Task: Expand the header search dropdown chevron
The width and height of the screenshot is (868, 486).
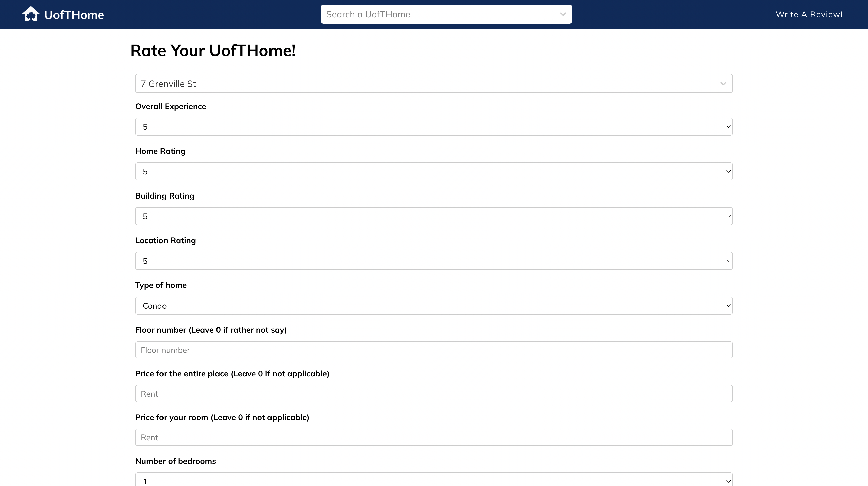Action: (x=563, y=14)
